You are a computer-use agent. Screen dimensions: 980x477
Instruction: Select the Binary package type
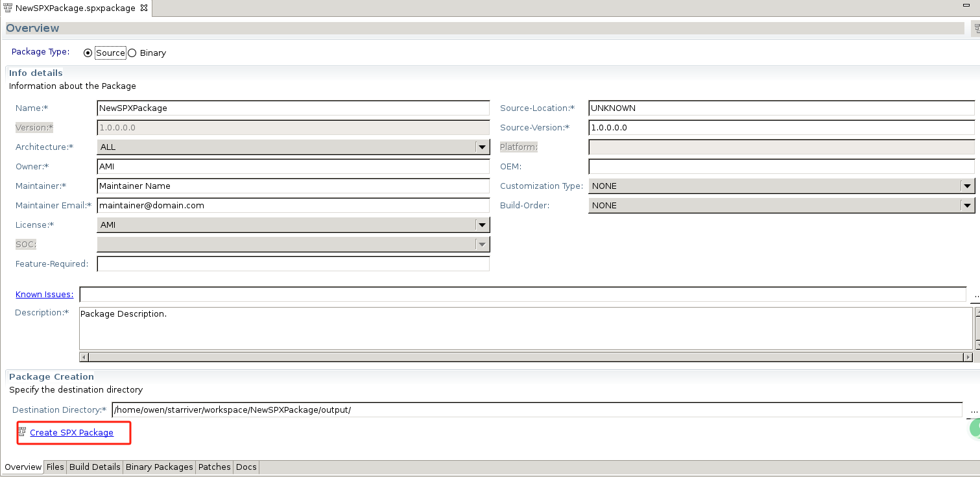tap(132, 53)
